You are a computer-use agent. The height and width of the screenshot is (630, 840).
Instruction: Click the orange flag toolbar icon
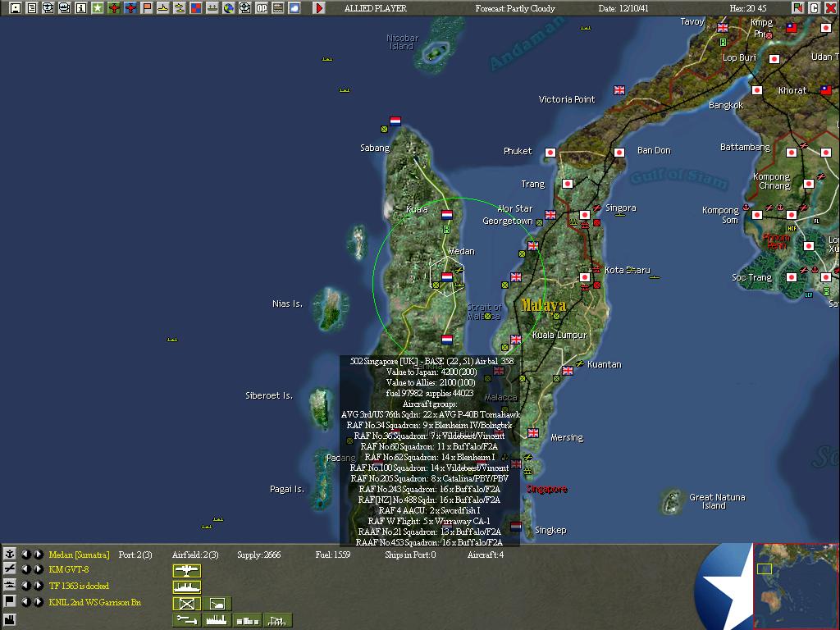pos(147,8)
